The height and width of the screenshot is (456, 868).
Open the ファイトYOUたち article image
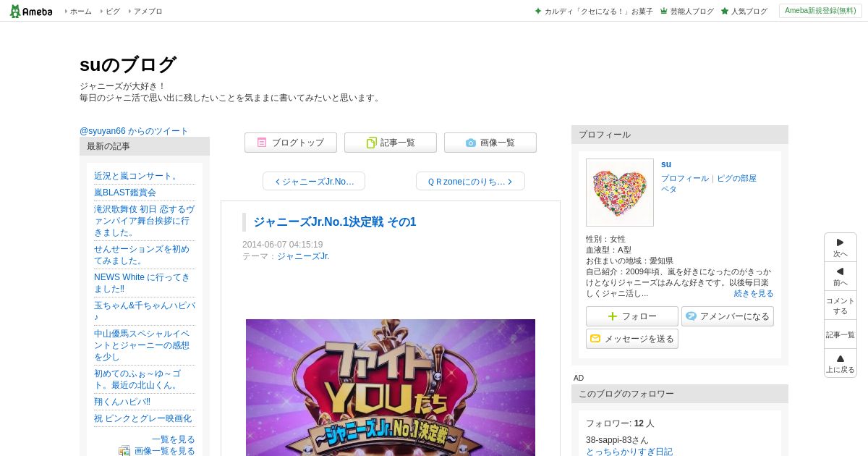click(x=391, y=387)
